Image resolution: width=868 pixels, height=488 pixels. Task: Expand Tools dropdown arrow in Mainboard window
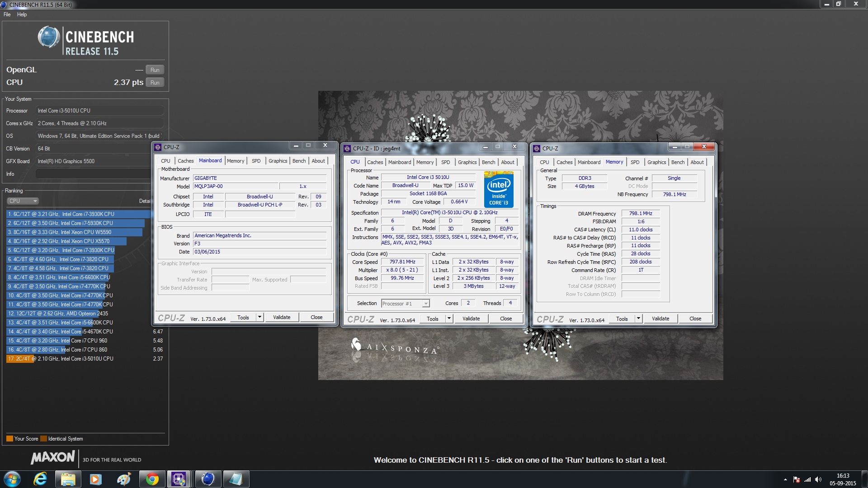pyautogui.click(x=260, y=317)
